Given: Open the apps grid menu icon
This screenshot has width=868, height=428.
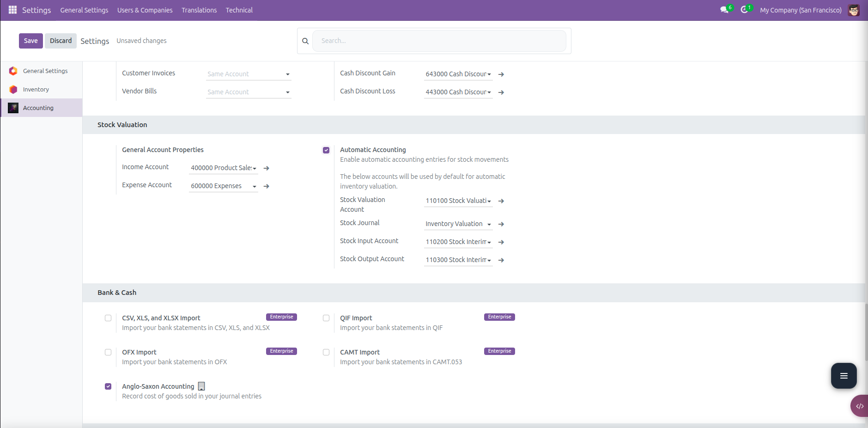Looking at the screenshot, I should (x=12, y=10).
